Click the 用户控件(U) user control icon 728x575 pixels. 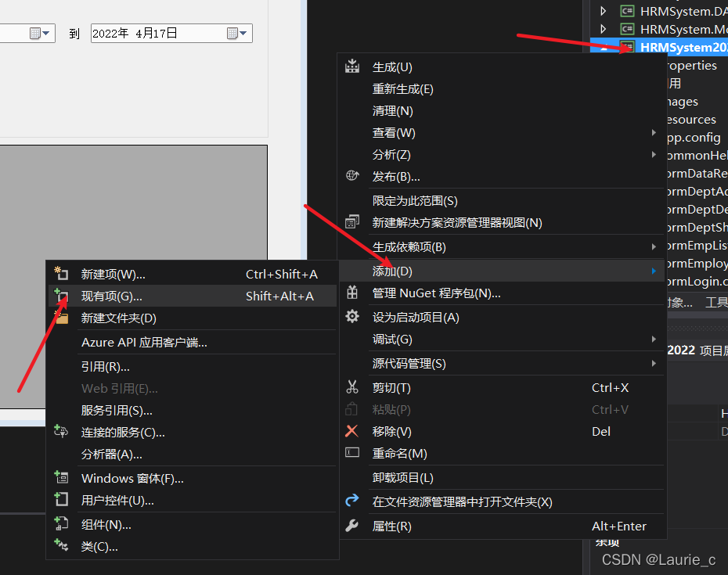[61, 500]
